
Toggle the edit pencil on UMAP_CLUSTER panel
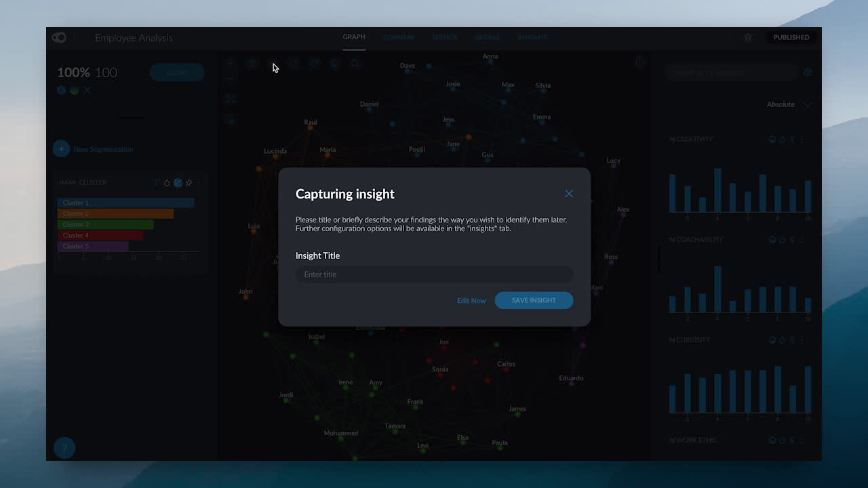(x=178, y=182)
